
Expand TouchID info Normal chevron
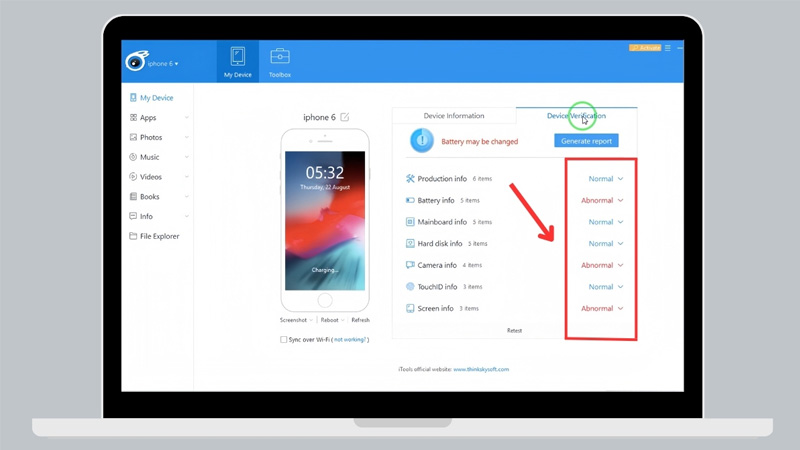click(x=620, y=287)
